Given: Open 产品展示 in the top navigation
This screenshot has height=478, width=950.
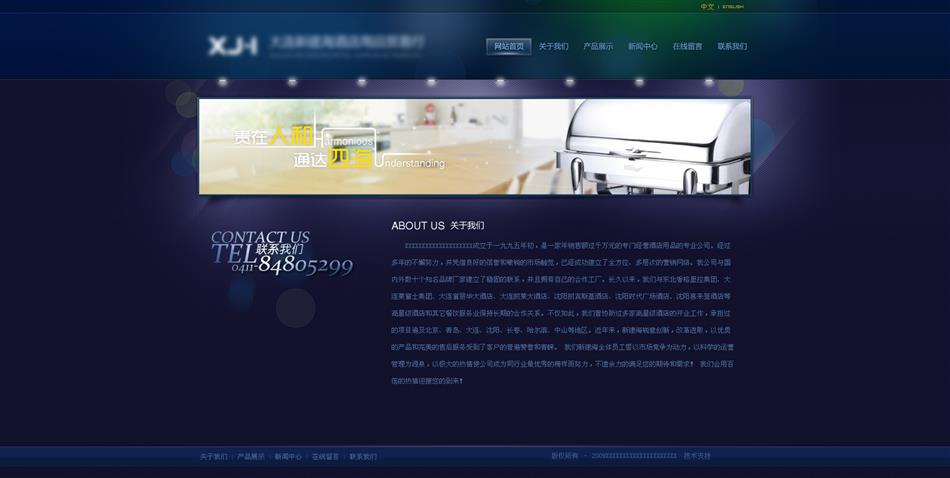Looking at the screenshot, I should (x=598, y=46).
